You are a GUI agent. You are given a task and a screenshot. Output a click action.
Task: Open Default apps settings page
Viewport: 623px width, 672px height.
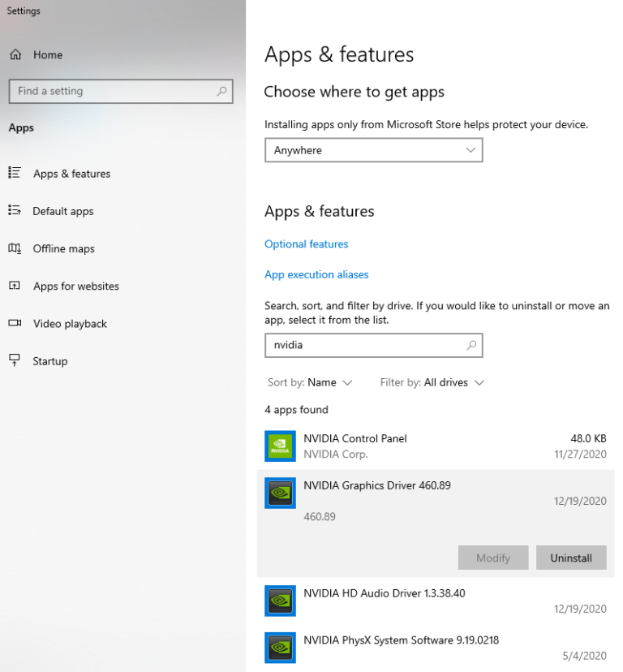(63, 211)
